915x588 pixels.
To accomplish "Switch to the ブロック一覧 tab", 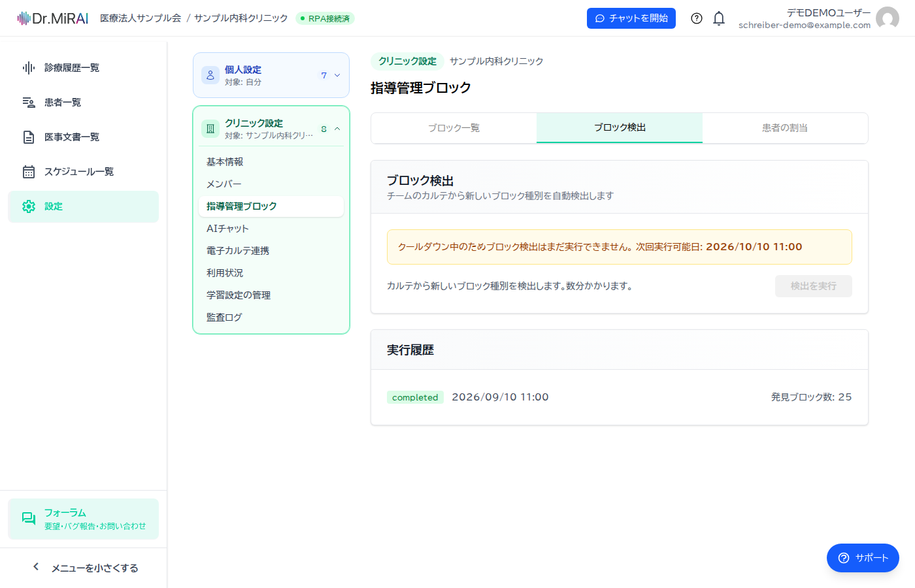I will (454, 128).
